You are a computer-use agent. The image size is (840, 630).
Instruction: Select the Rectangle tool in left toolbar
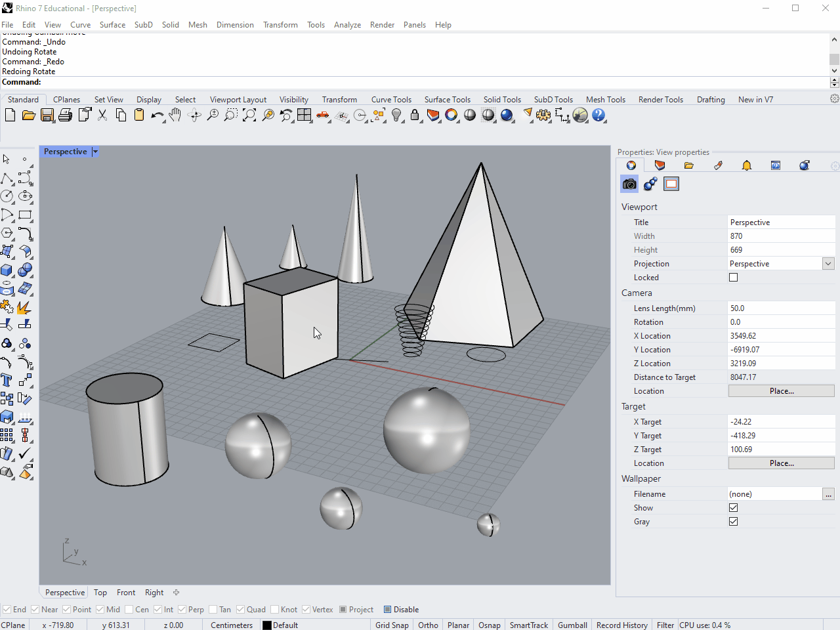(25, 215)
